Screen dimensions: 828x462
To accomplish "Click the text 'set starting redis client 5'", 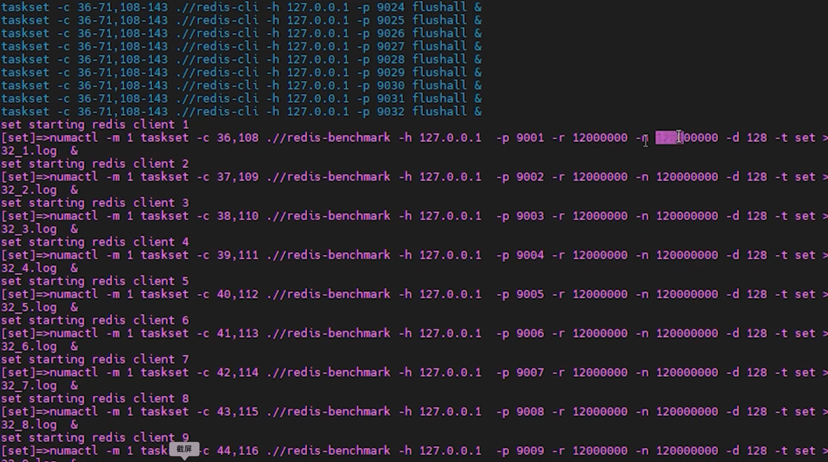I will (x=95, y=281).
